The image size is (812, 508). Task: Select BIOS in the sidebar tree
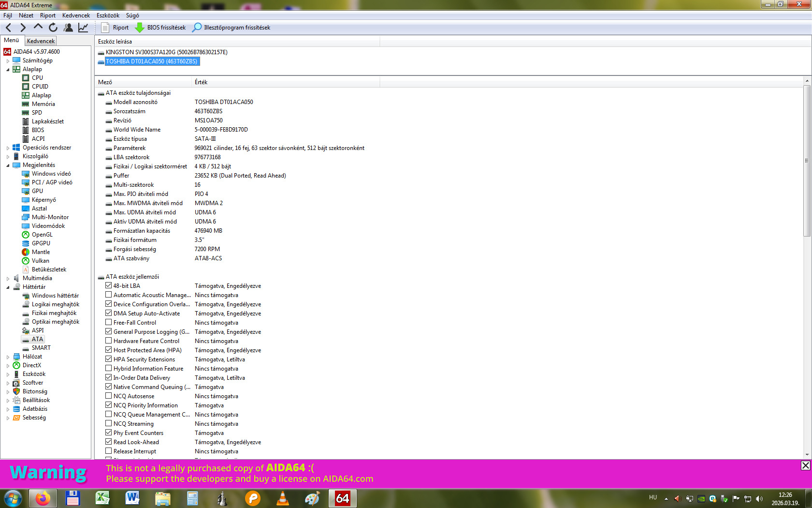tap(38, 130)
